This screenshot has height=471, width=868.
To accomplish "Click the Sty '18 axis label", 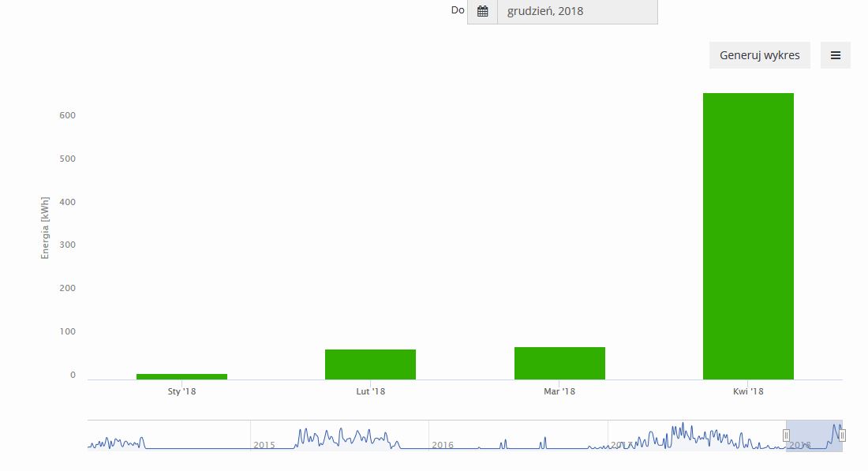I will tap(181, 391).
